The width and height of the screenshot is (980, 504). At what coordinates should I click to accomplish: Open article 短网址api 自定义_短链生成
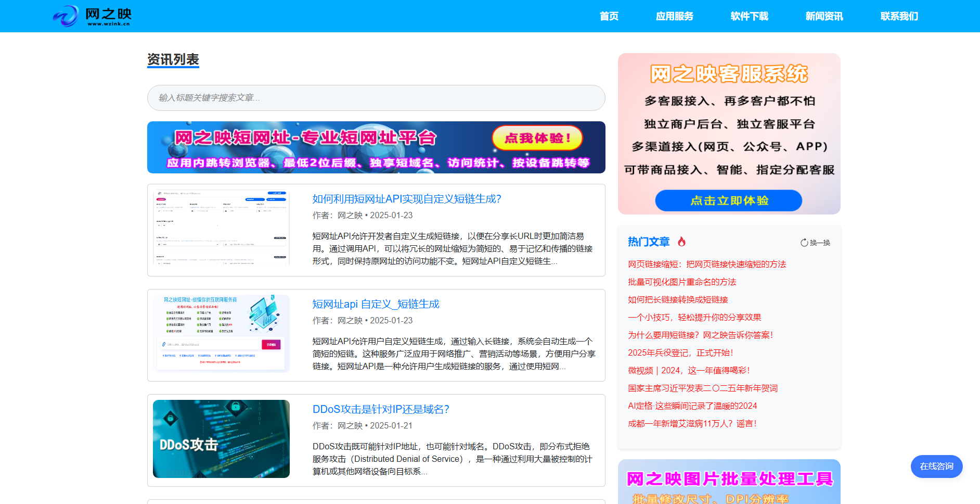(376, 304)
